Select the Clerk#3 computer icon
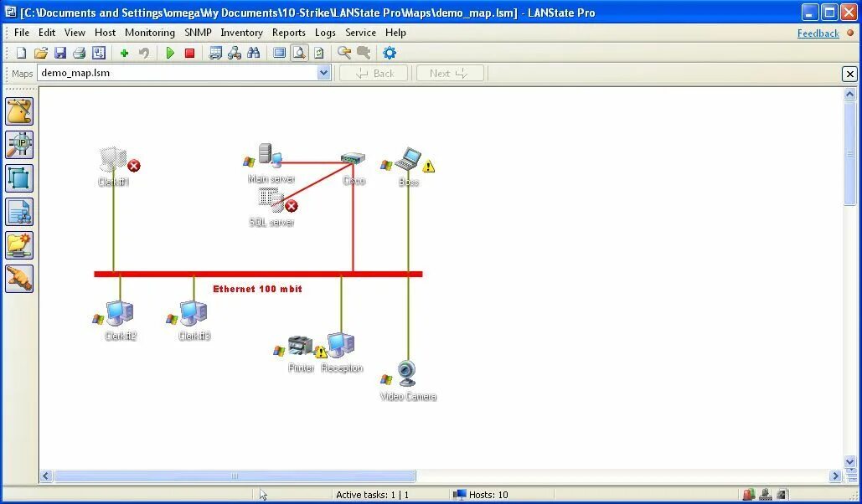 (193, 313)
